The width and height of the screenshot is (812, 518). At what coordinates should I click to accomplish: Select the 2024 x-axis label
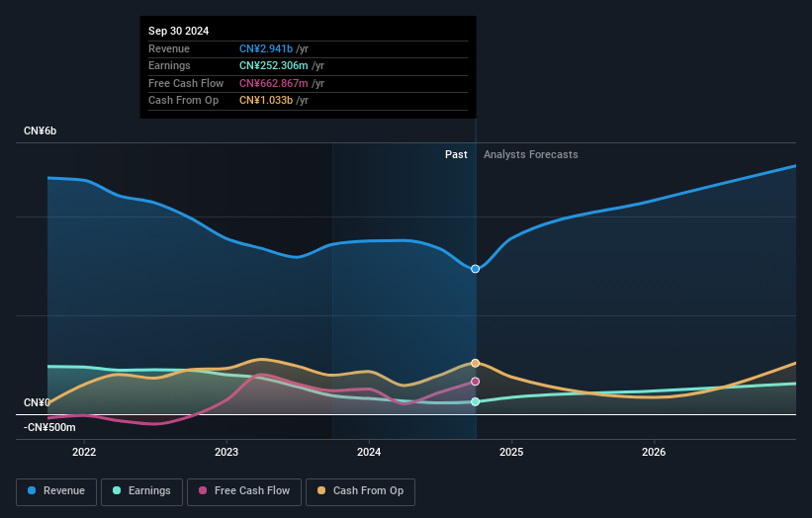pyautogui.click(x=369, y=452)
